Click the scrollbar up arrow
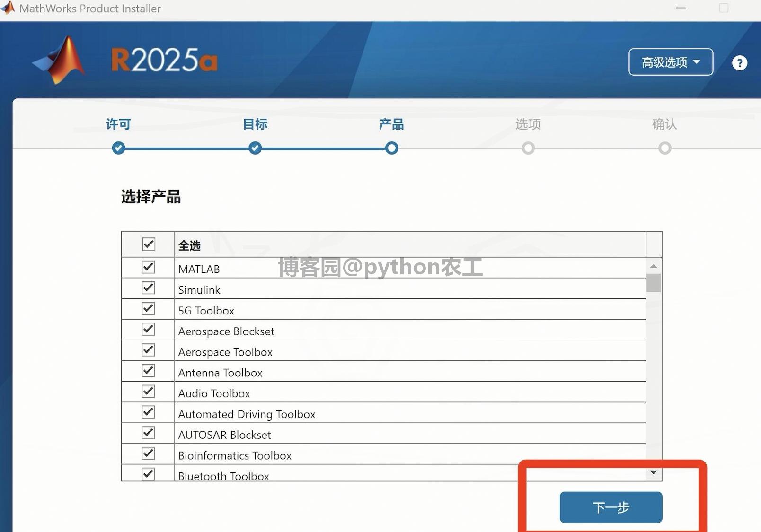 tap(654, 266)
